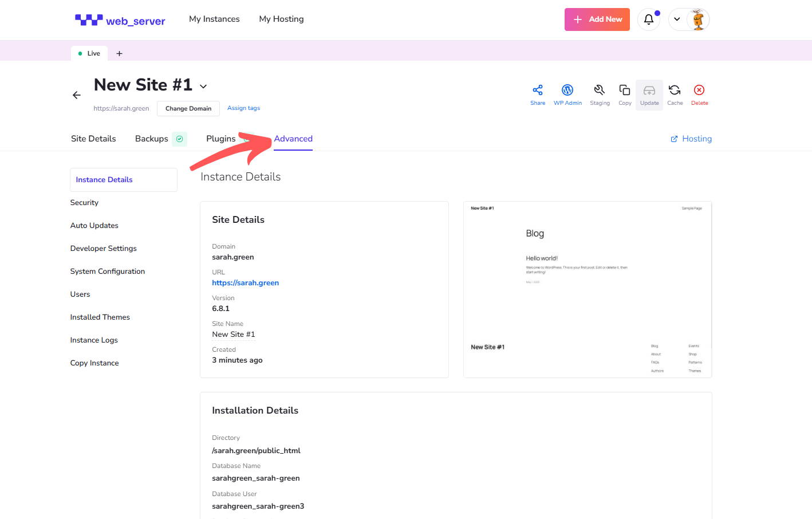The width and height of the screenshot is (812, 519).
Task: Clear the site Cache
Action: 675,95
